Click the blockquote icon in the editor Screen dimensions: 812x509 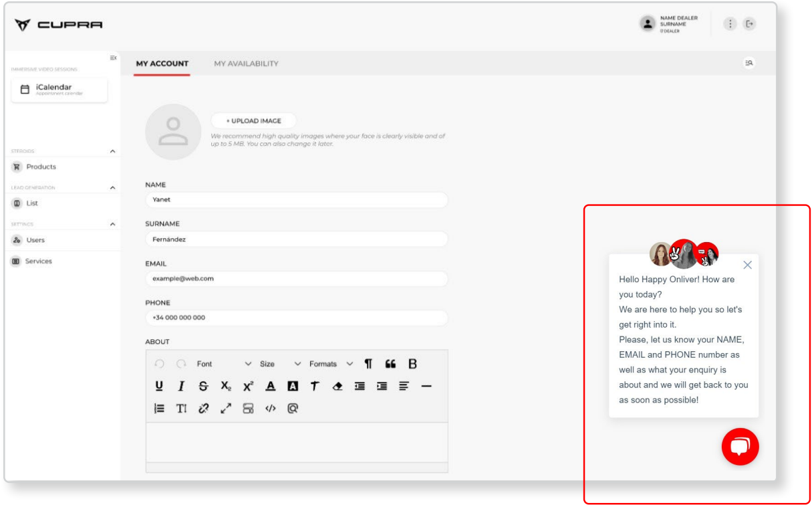click(x=390, y=364)
